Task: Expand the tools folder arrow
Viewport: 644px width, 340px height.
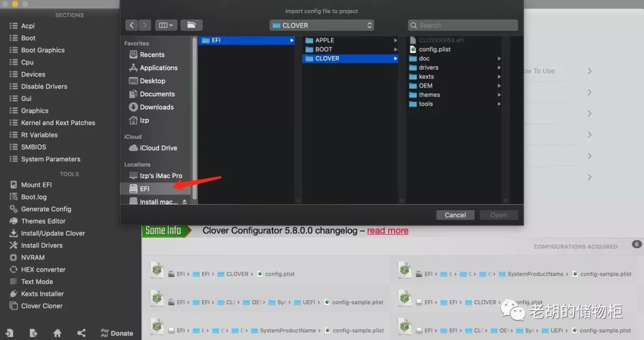Action: [x=499, y=104]
